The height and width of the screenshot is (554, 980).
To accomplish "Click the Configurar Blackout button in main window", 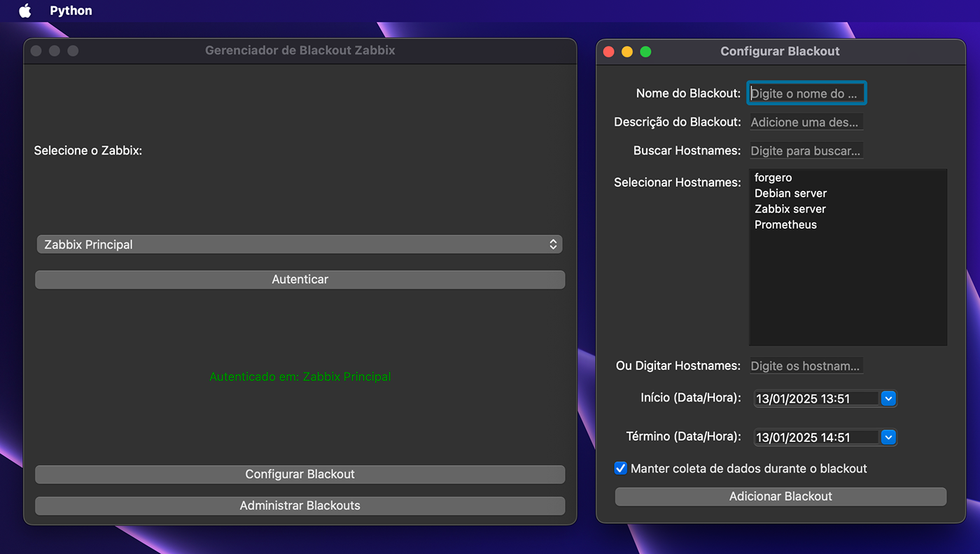I will coord(300,474).
